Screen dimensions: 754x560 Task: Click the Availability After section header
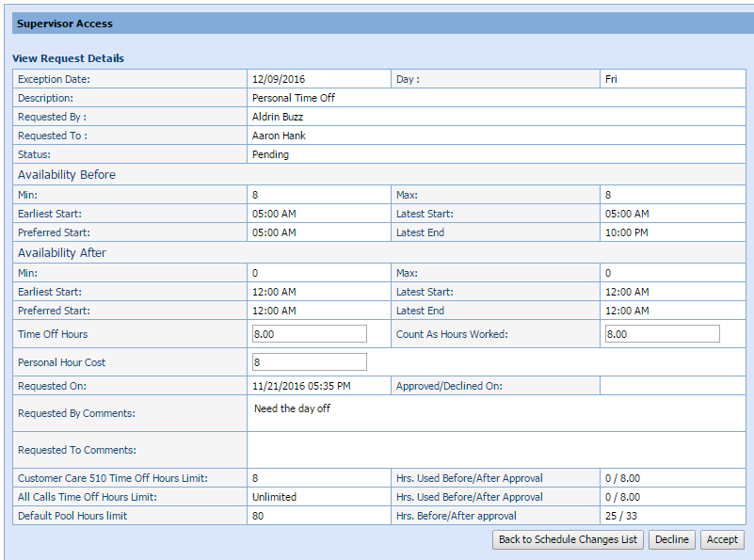(x=62, y=253)
